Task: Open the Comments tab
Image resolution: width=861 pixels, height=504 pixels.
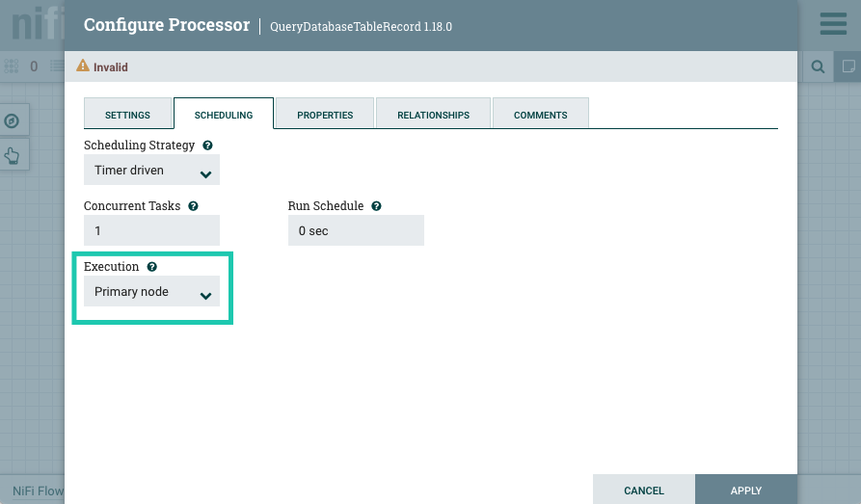Action: click(540, 115)
